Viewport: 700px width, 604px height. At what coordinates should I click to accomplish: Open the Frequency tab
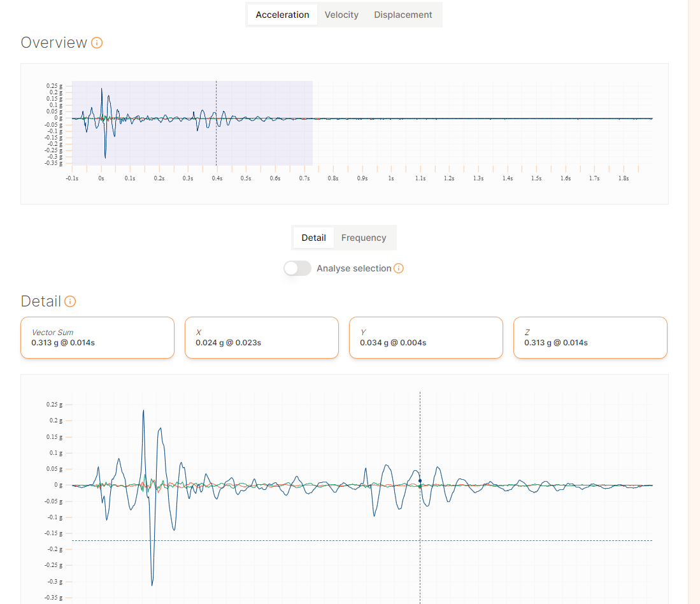(x=364, y=238)
